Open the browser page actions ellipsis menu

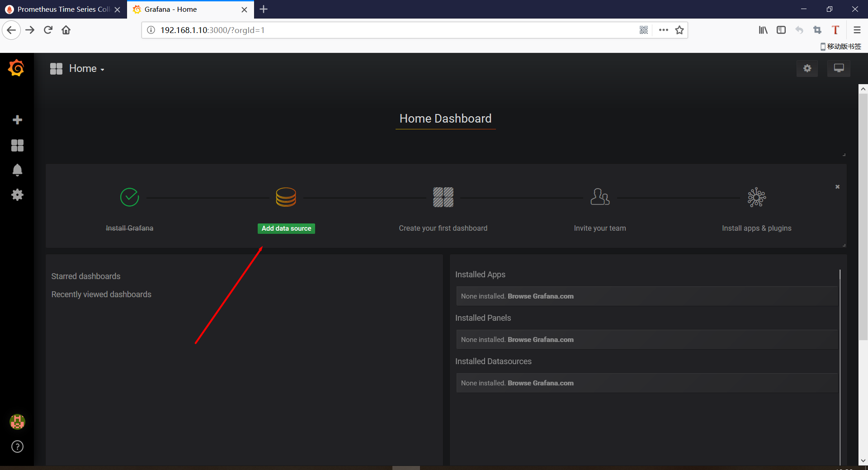pos(663,30)
